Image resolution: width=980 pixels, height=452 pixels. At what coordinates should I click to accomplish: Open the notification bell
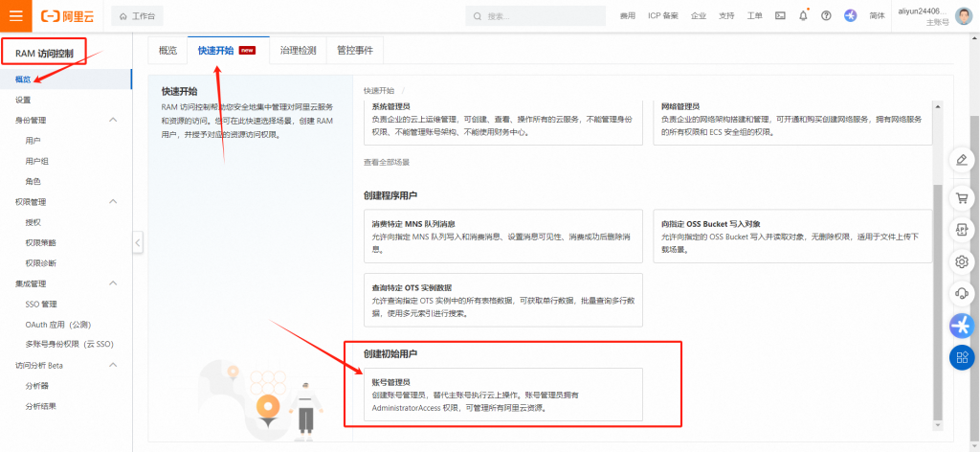[803, 16]
